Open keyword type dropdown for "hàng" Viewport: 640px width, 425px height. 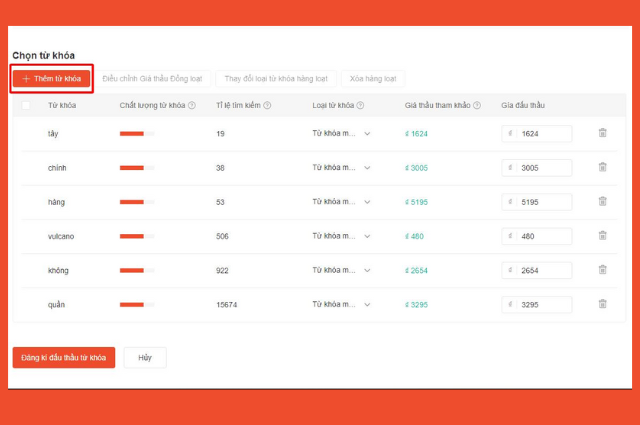coord(367,202)
